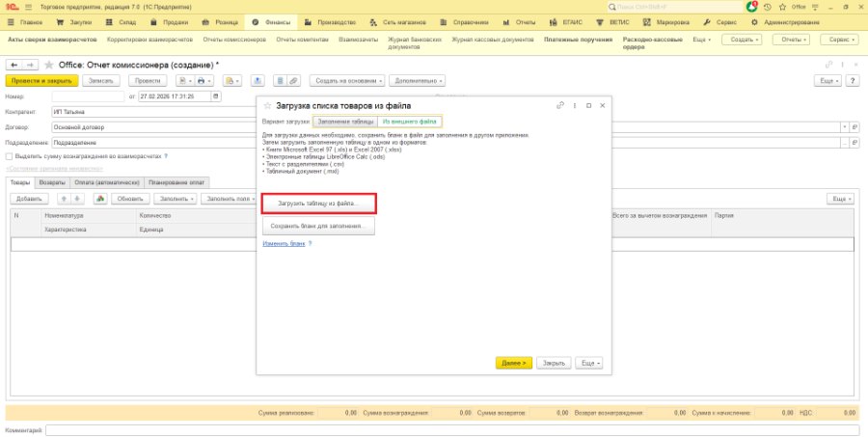This screenshot has width=868, height=437.
Task: Open the calendar picker next to the date
Action: [x=216, y=96]
